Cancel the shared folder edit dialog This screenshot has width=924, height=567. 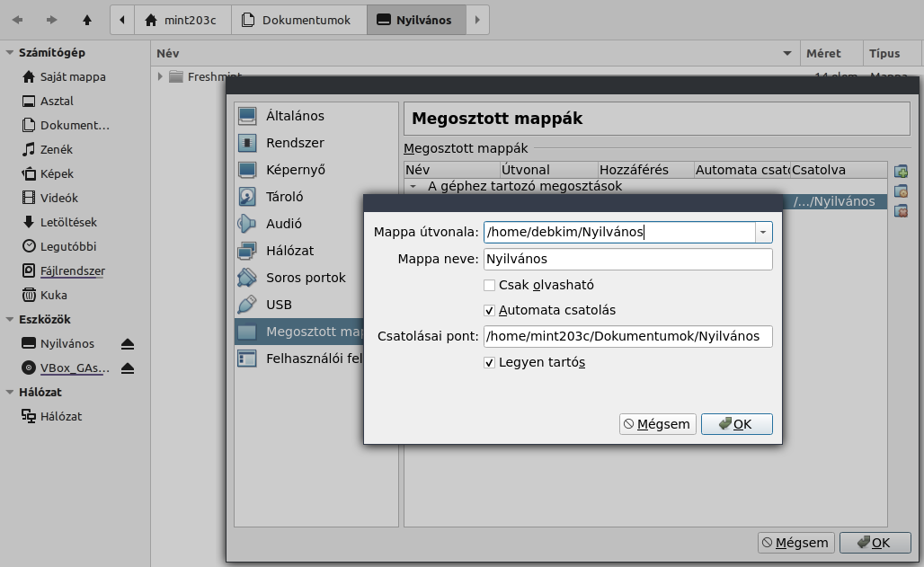(x=658, y=424)
